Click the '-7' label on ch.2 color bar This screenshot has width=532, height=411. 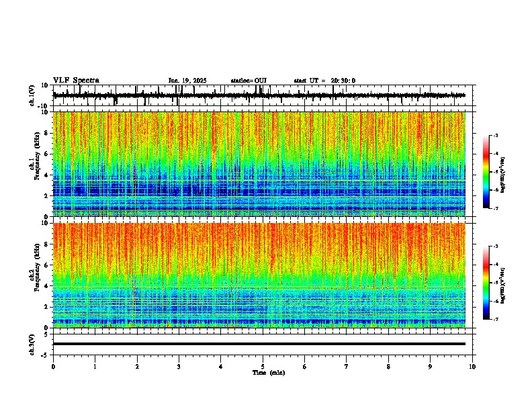[x=495, y=320]
